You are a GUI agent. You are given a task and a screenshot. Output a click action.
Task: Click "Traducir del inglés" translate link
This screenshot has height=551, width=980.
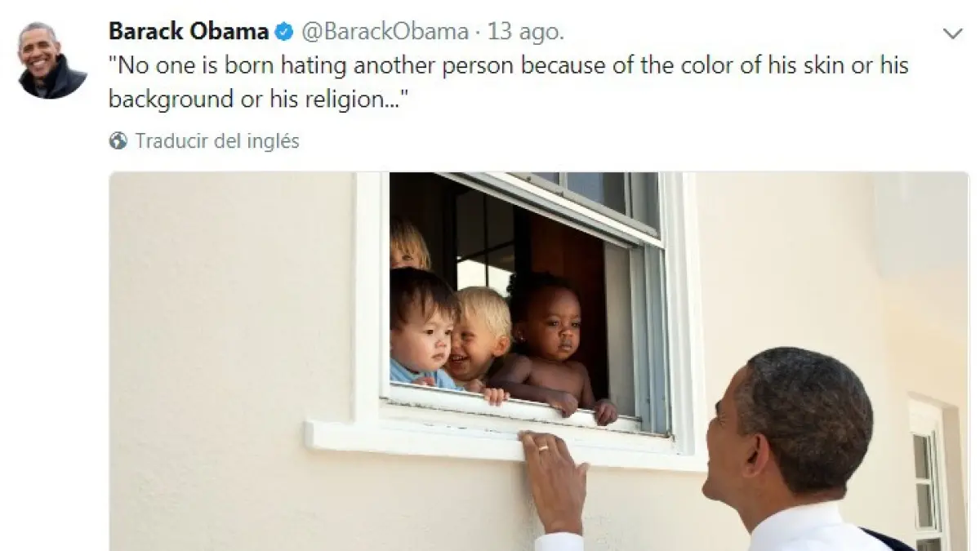pos(217,141)
